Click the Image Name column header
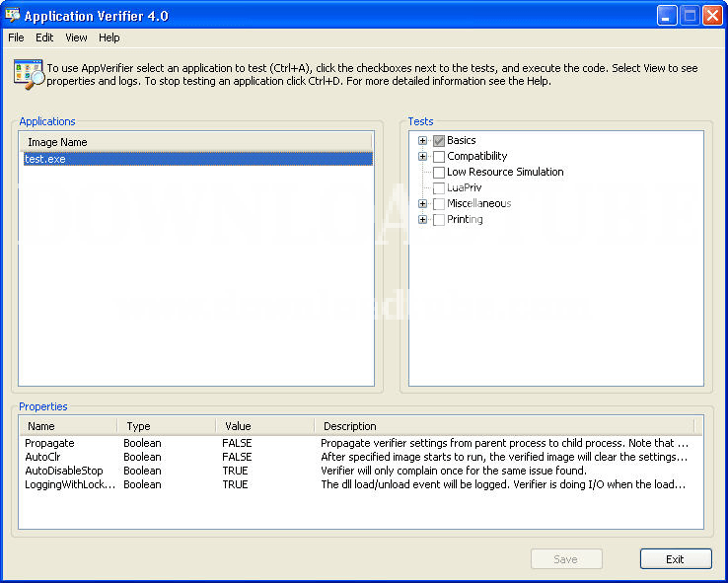Viewport: 728px width, 583px height. [x=195, y=142]
